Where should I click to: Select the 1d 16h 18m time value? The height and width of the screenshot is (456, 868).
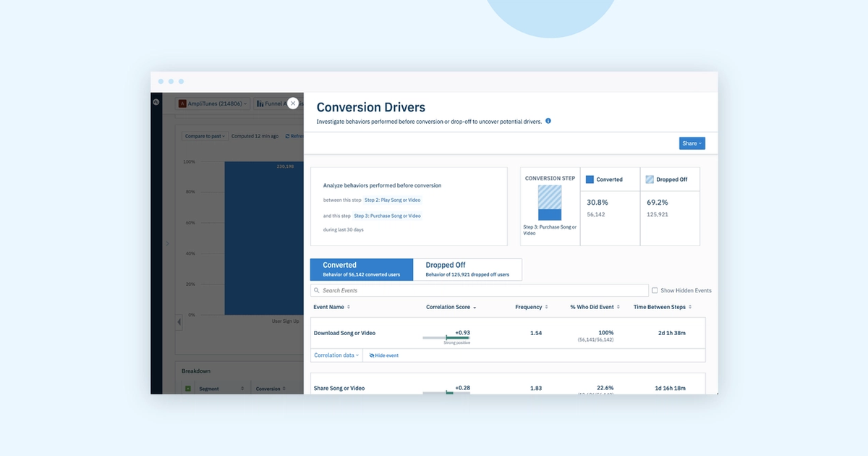point(671,389)
